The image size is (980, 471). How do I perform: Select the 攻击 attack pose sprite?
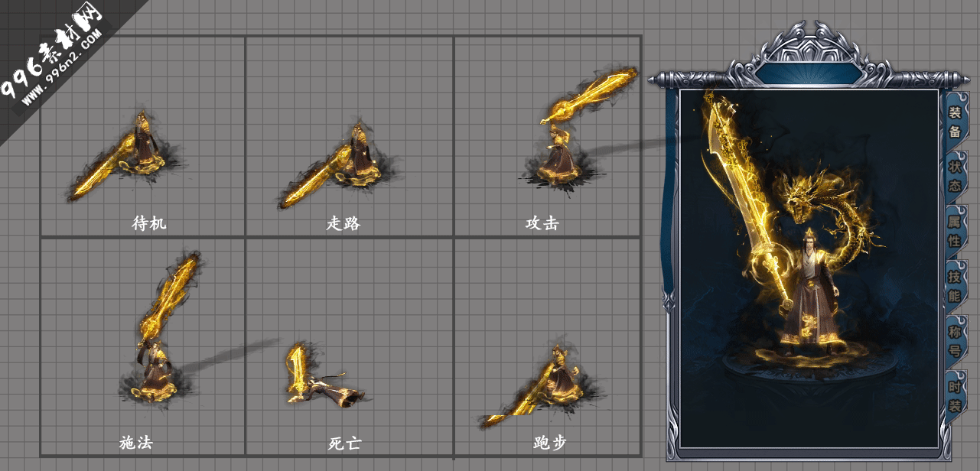[578, 126]
